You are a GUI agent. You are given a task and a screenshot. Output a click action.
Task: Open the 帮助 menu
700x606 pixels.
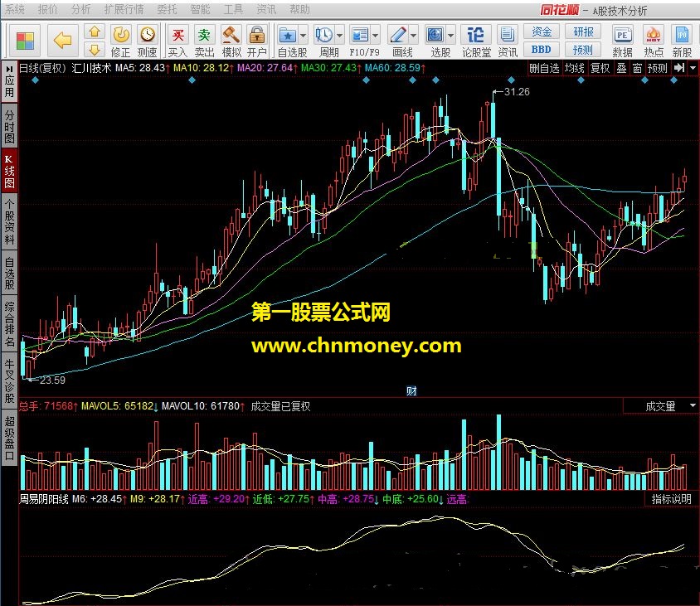pyautogui.click(x=299, y=9)
